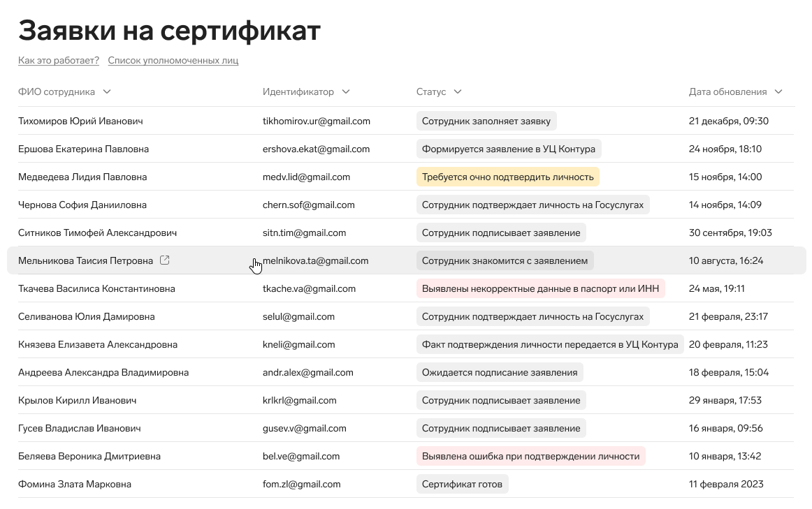812x509 pixels.
Task: Click the Ожидается подписание заявления status badge
Action: [x=500, y=372]
